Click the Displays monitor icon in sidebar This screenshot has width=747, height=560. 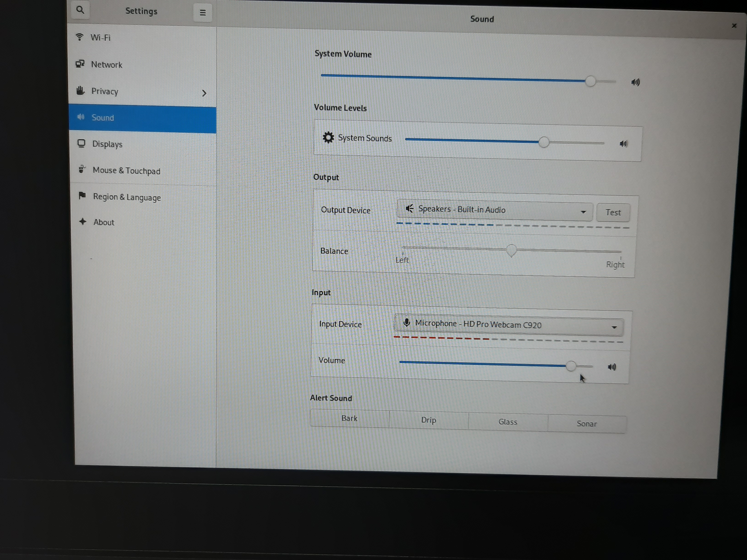click(81, 143)
